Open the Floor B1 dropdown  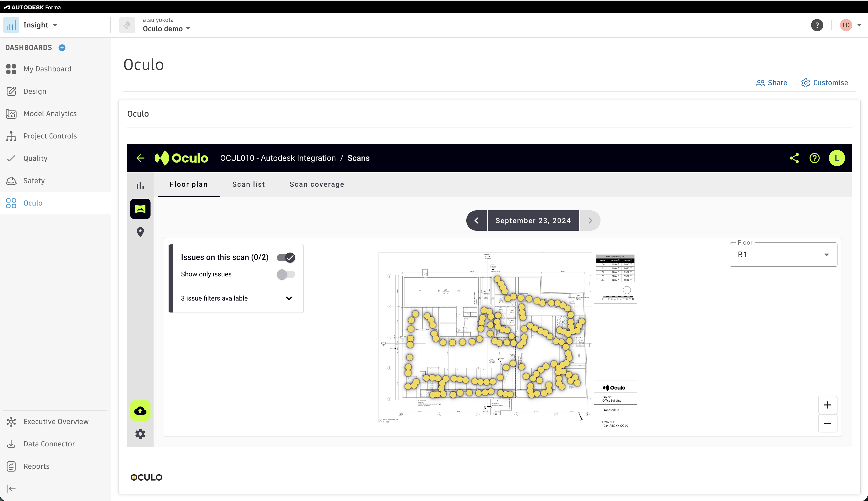783,255
